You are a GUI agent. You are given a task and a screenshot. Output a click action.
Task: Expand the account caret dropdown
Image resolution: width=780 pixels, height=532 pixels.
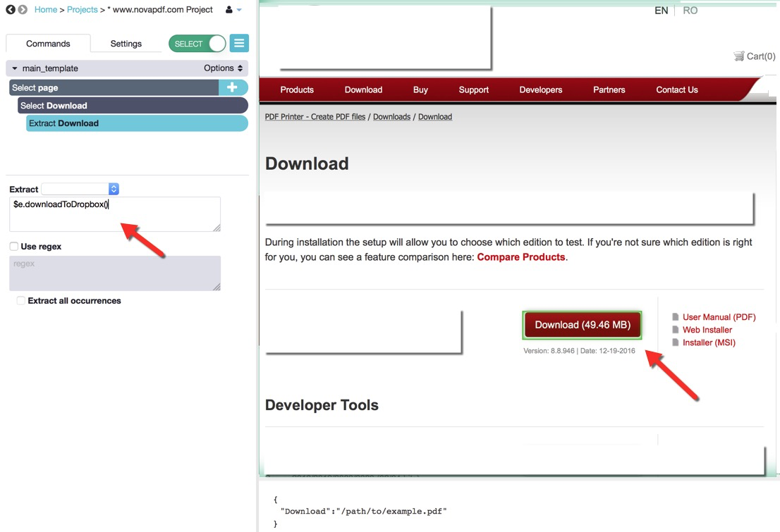239,10
